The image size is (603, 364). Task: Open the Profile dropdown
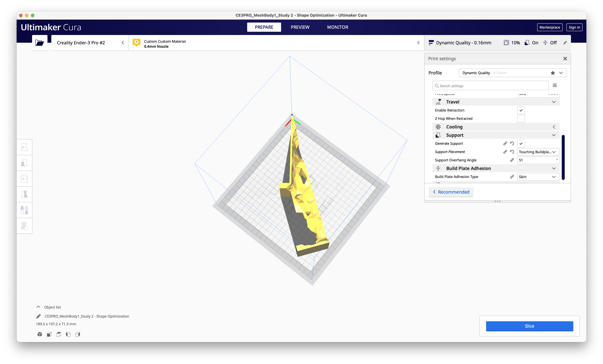tap(512, 73)
